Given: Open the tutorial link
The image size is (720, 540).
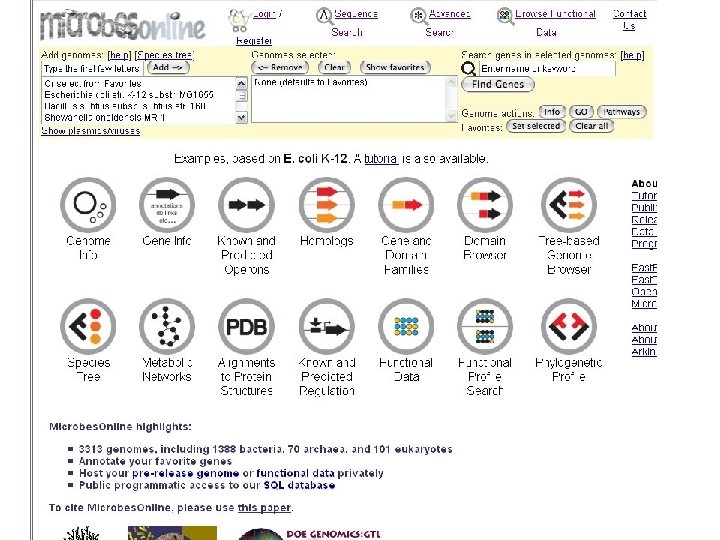Looking at the screenshot, I should point(381,159).
